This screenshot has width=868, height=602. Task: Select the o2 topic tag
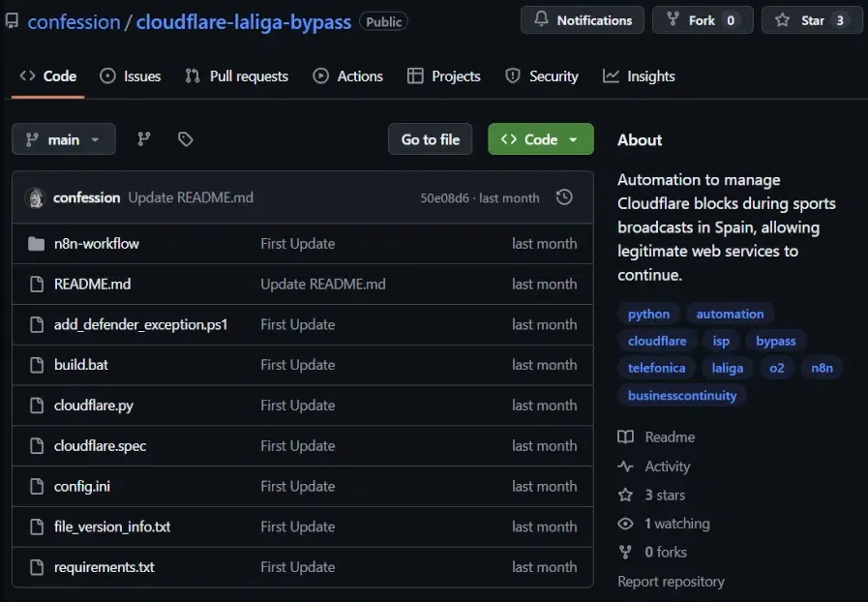[x=777, y=369]
